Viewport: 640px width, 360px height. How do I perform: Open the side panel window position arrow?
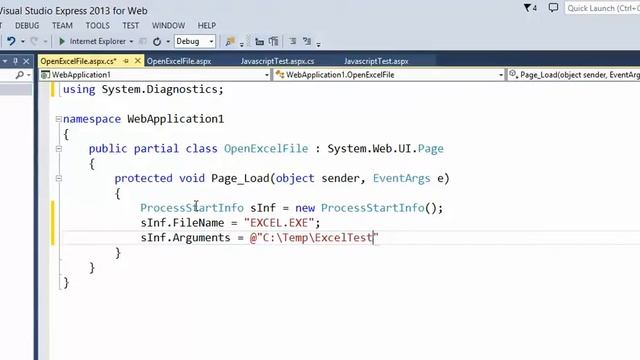point(4,61)
